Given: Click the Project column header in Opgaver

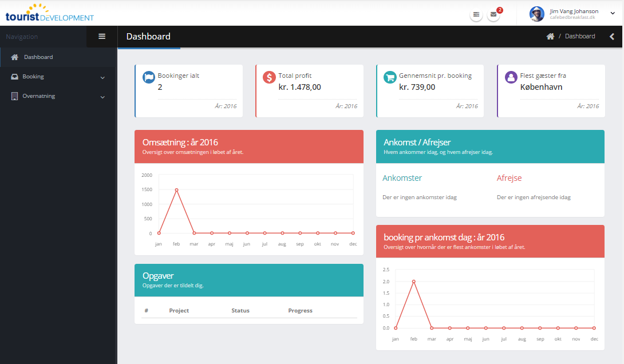Looking at the screenshot, I should pyautogui.click(x=179, y=311).
